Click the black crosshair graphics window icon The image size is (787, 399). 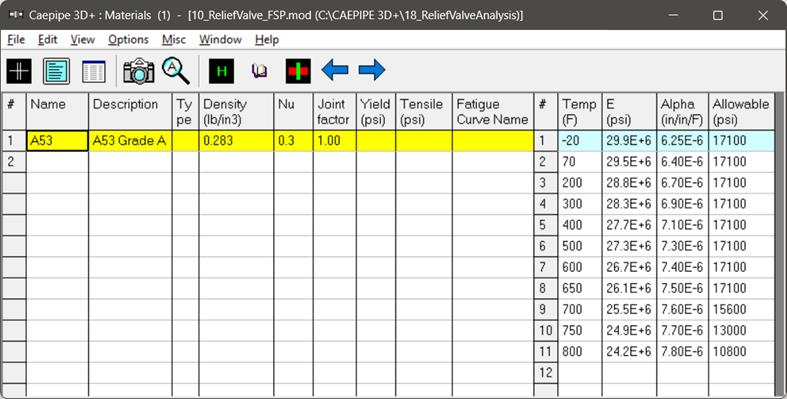click(19, 71)
